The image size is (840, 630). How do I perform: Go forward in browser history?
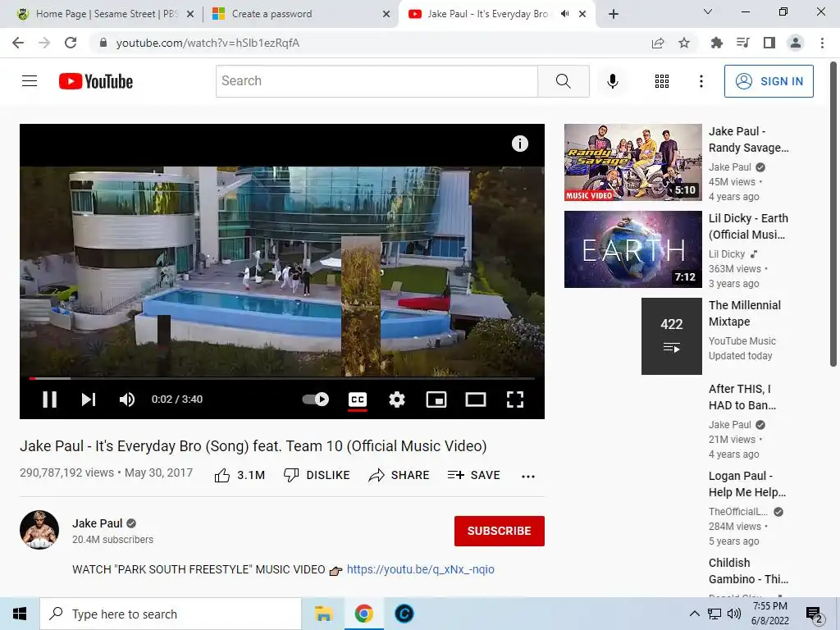coord(44,43)
